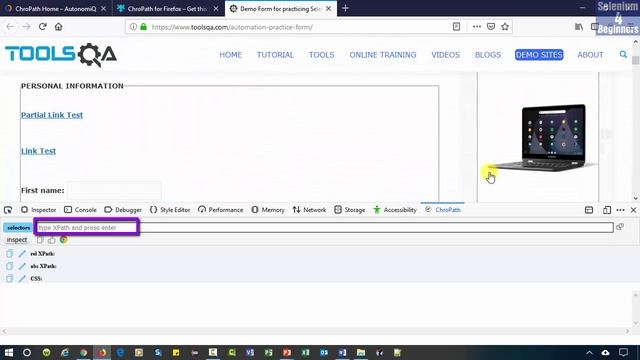Open TUTORIAL menu item
The image size is (640, 360).
275,55
